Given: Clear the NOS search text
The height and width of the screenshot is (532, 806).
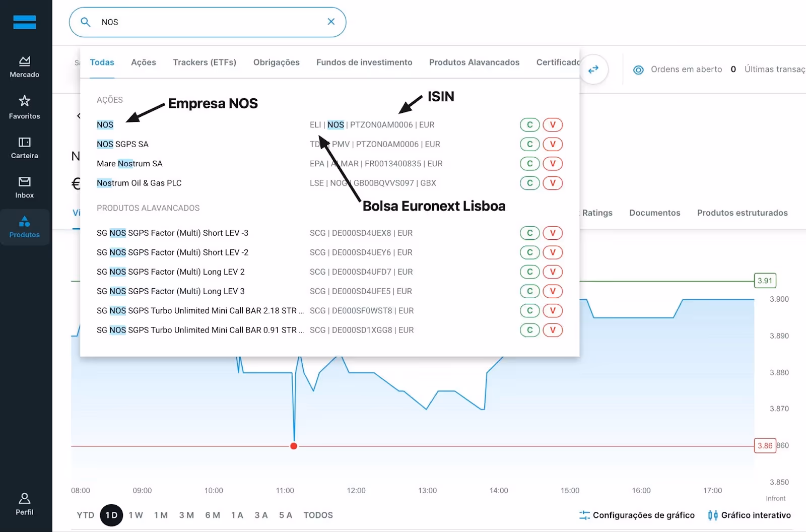Looking at the screenshot, I should pyautogui.click(x=331, y=22).
